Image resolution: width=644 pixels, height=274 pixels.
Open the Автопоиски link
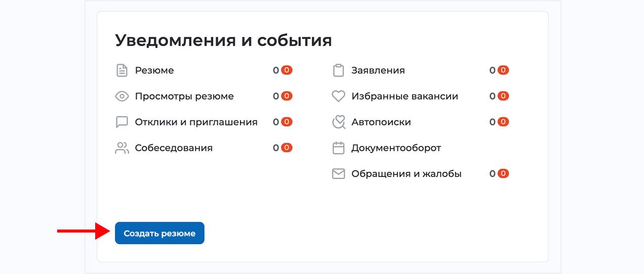[x=381, y=122]
